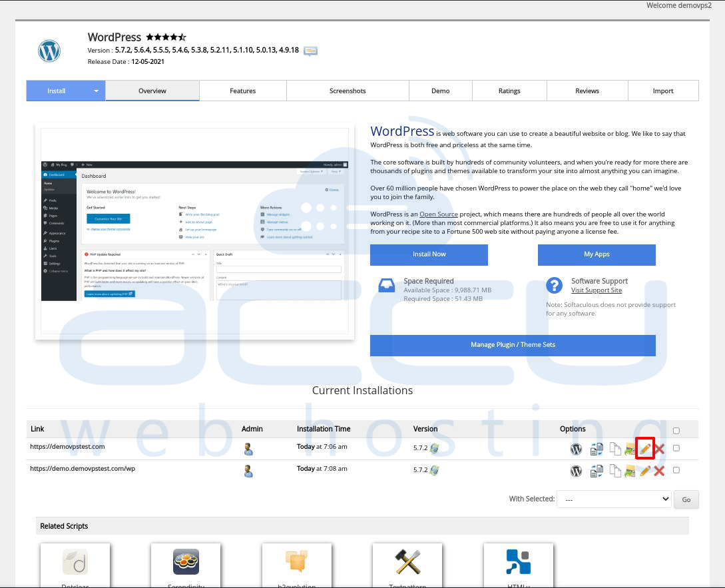Screen dimensions: 725x588
Task: Click the Software Support question mark icon
Action: click(554, 285)
